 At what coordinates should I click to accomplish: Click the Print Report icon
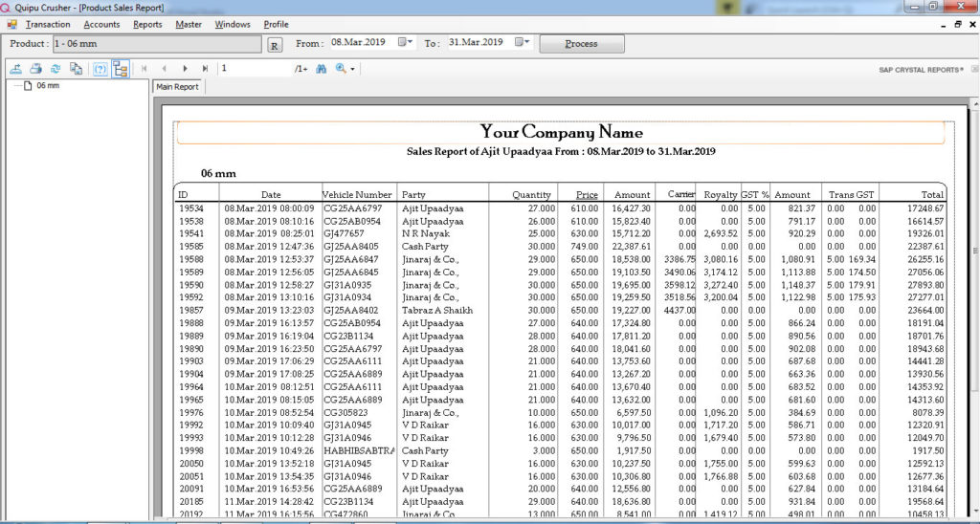click(x=35, y=69)
